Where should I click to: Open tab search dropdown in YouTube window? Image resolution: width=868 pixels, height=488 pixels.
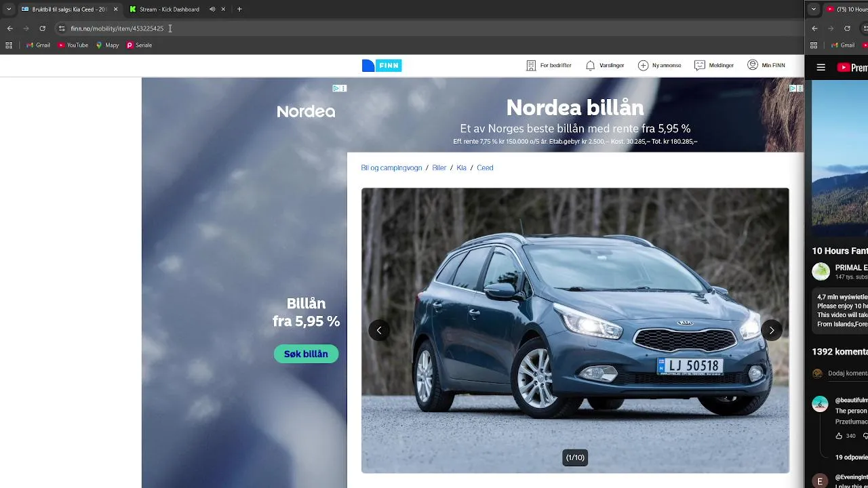814,9
